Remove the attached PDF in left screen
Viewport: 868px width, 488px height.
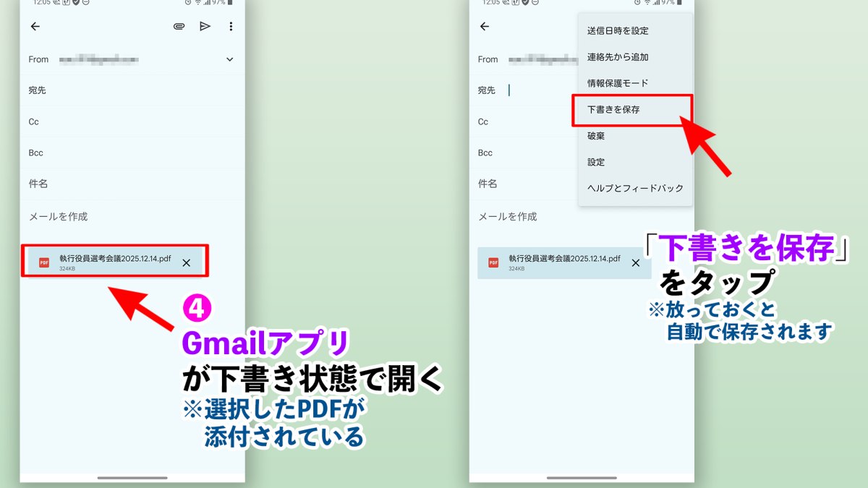[x=187, y=263]
